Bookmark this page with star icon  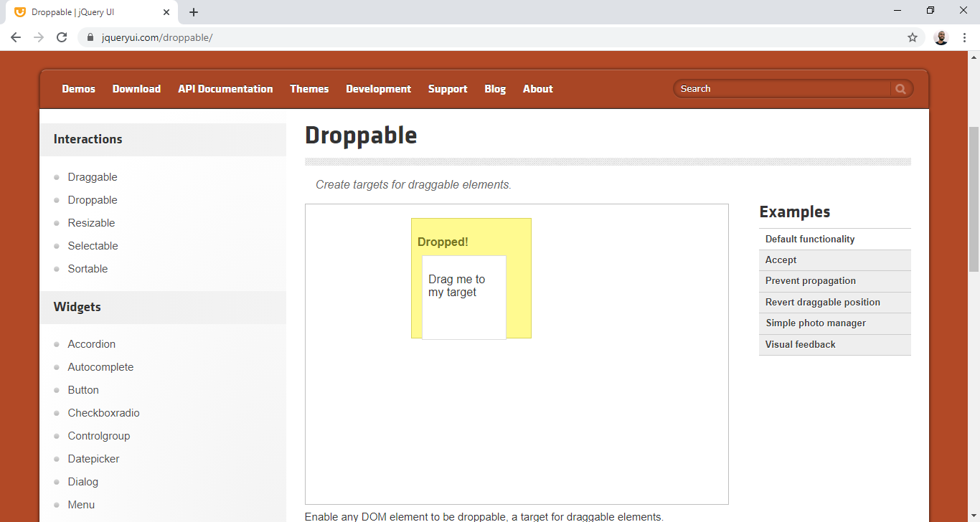pyautogui.click(x=913, y=37)
